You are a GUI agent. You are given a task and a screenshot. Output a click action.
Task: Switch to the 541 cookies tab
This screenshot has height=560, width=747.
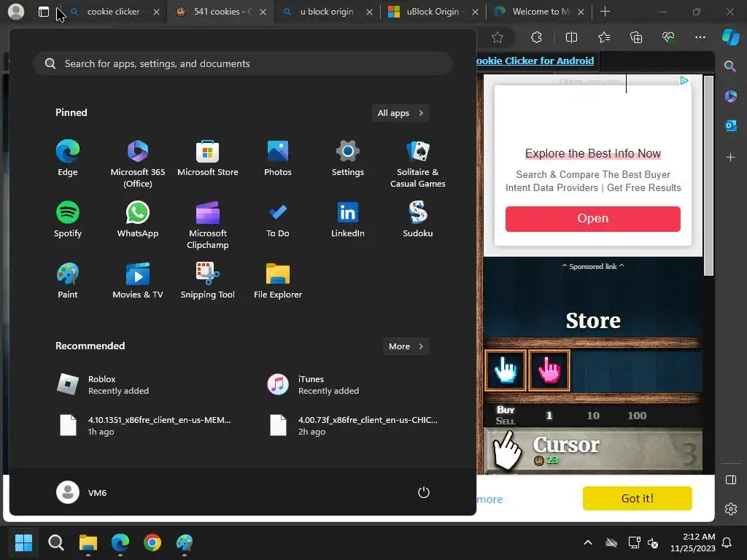(x=220, y=12)
